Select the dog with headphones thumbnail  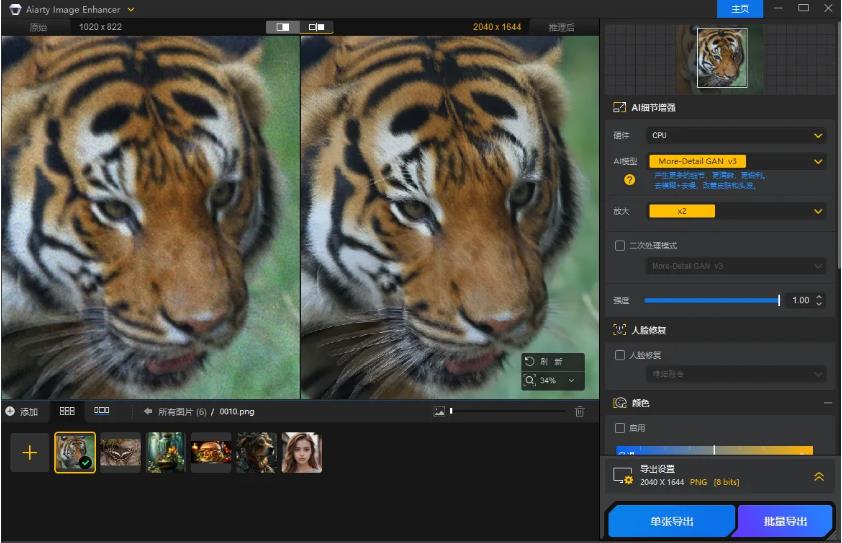coord(256,453)
